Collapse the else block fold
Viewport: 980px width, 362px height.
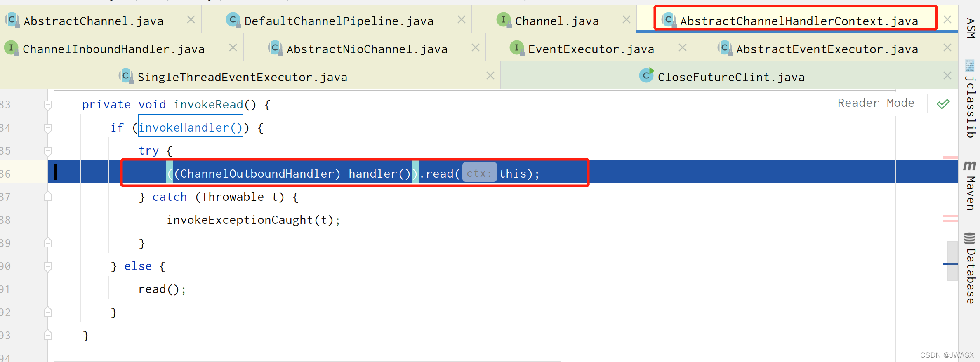pyautogui.click(x=48, y=267)
